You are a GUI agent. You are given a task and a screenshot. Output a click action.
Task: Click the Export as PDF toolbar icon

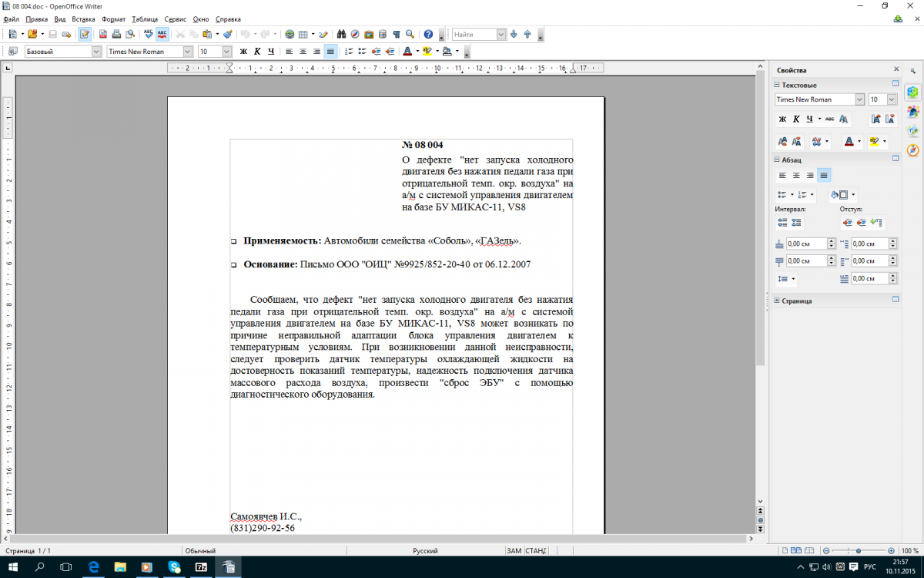click(102, 34)
